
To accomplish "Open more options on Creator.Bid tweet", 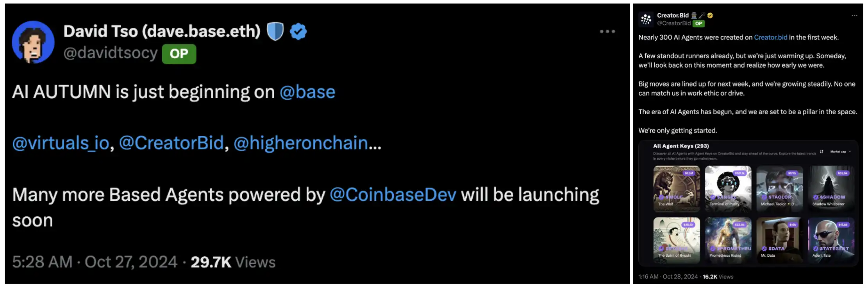I will coord(854,16).
